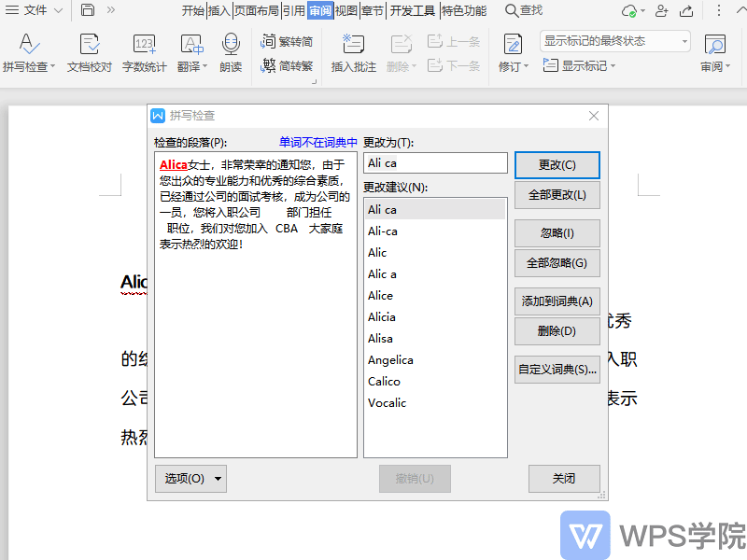747x560 pixels.
Task: Insert a comment with 插入批注
Action: pyautogui.click(x=354, y=52)
